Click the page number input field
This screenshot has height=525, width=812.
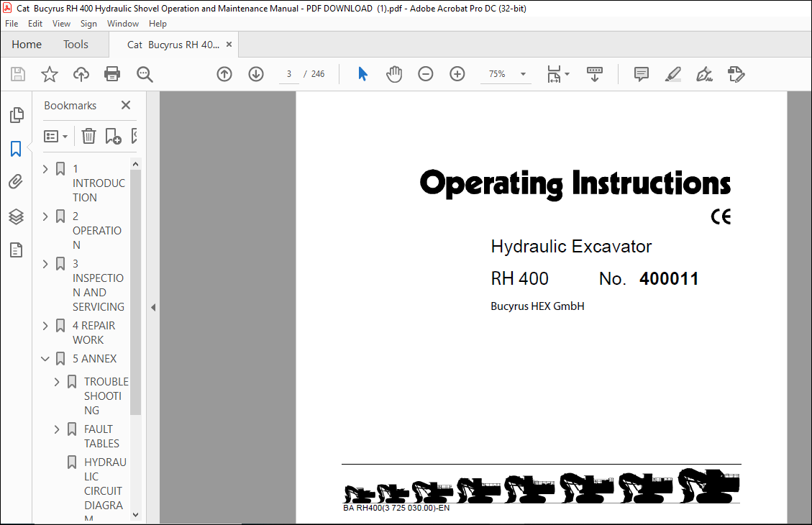[x=288, y=74]
